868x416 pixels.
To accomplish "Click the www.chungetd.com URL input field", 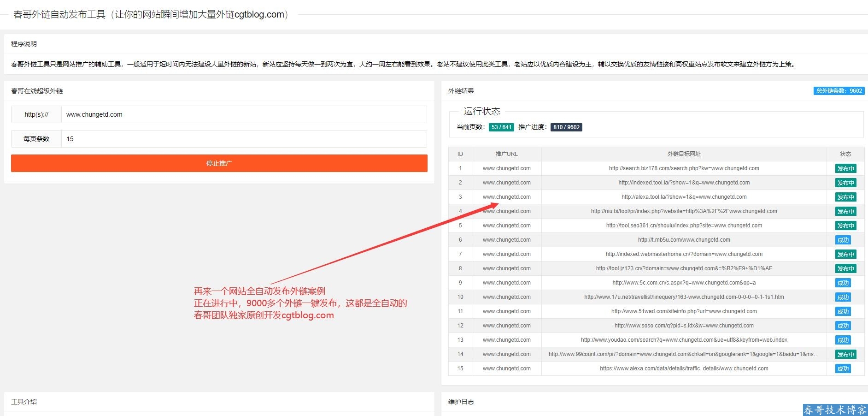I will (x=245, y=114).
